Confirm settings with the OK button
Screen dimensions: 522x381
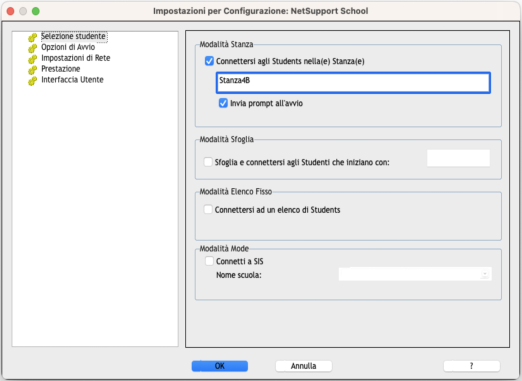pyautogui.click(x=220, y=366)
